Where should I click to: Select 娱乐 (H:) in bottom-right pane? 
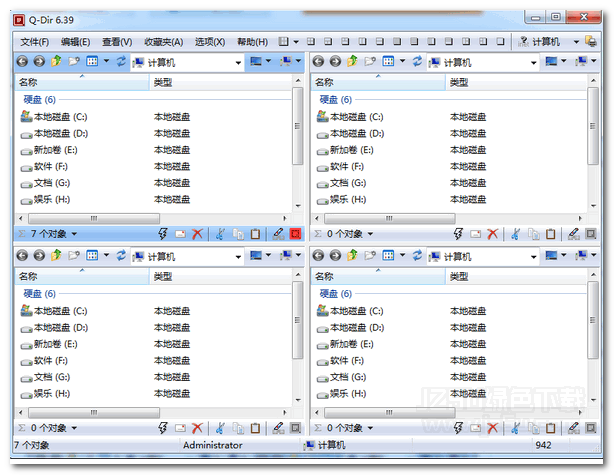(x=341, y=394)
